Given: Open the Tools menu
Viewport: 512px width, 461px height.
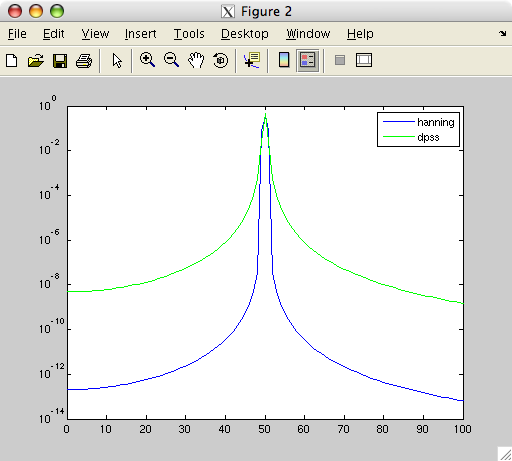Looking at the screenshot, I should click(x=189, y=34).
